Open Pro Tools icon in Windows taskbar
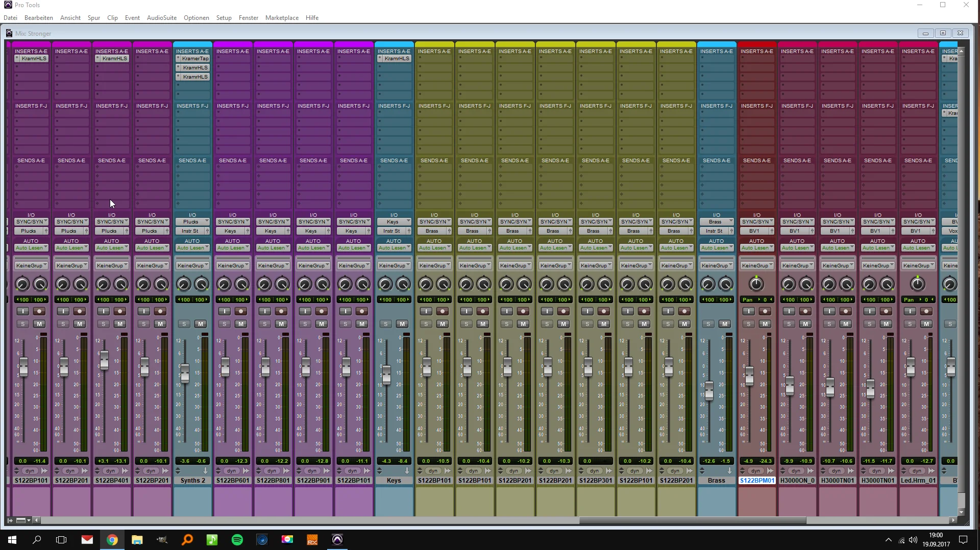This screenshot has width=980, height=550. point(337,539)
